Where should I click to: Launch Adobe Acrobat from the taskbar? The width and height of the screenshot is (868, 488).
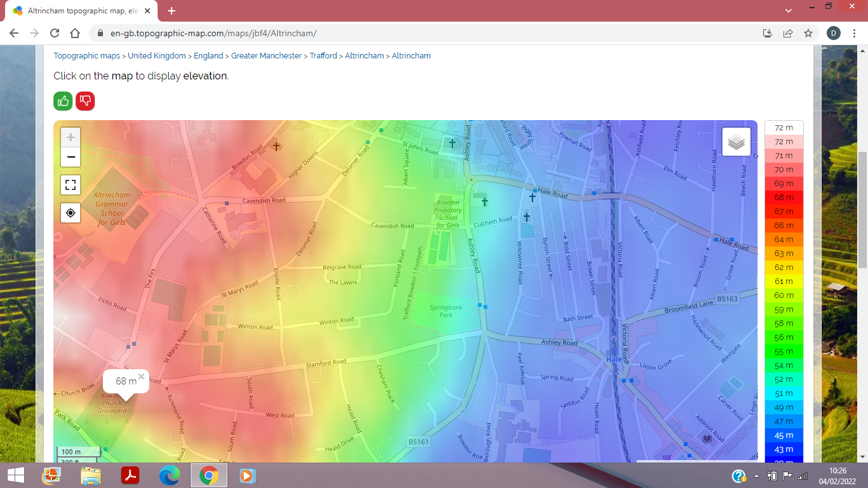[x=130, y=475]
